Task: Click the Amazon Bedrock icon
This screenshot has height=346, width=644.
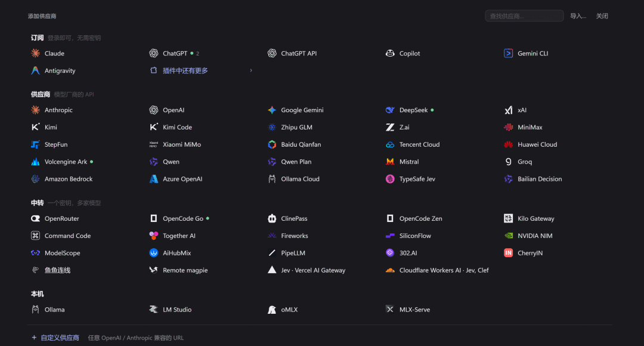Action: coord(35,179)
